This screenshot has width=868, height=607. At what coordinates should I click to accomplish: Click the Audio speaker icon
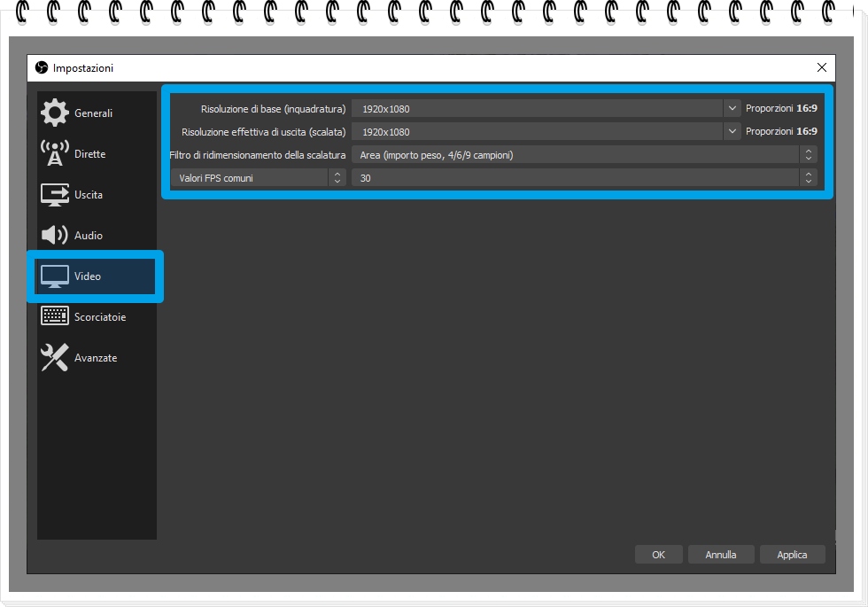click(54, 235)
